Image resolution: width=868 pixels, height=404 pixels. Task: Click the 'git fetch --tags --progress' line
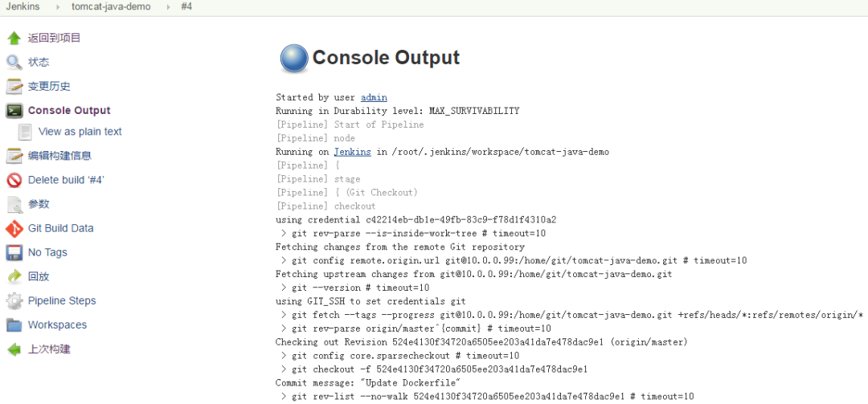tap(572, 315)
